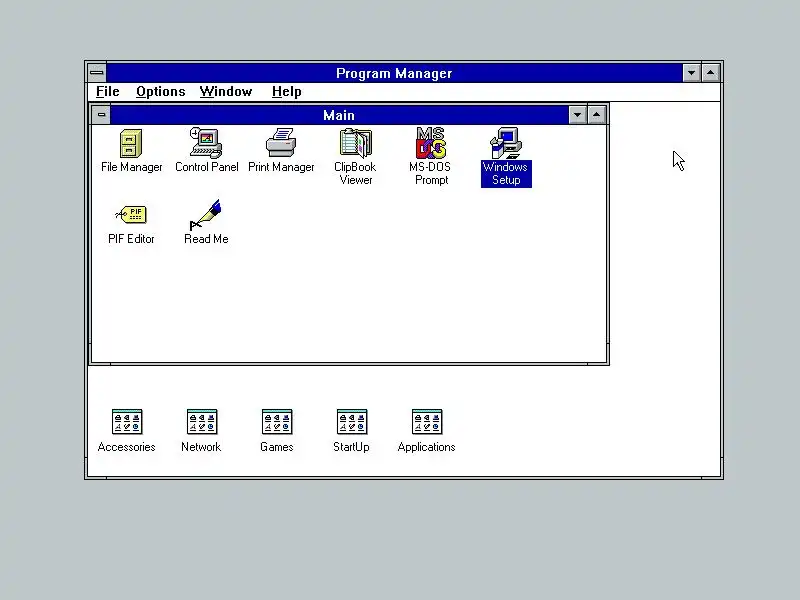Image resolution: width=800 pixels, height=600 pixels.
Task: Minimize the Main group window
Action: point(578,115)
